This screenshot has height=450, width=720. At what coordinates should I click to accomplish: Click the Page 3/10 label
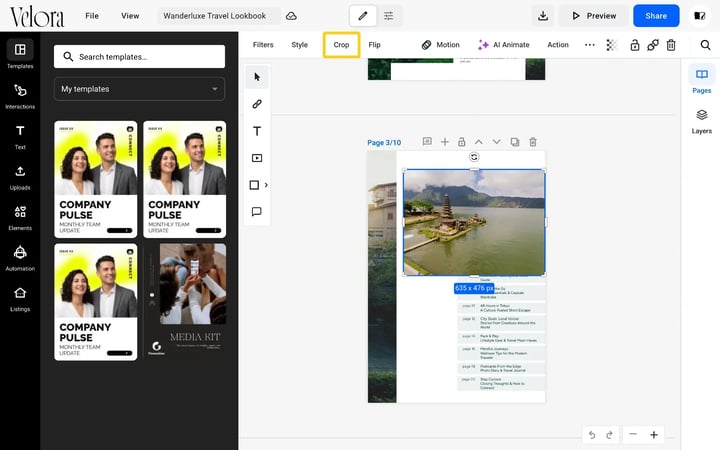384,143
